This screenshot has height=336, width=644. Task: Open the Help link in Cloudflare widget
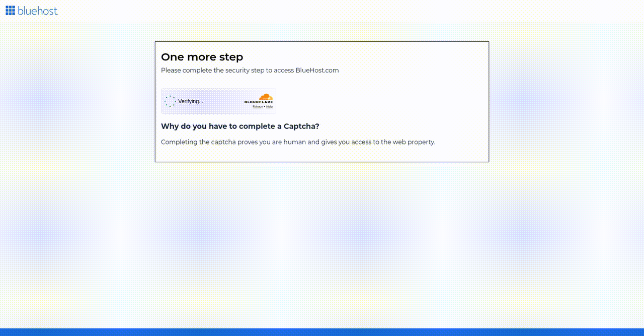(x=269, y=107)
